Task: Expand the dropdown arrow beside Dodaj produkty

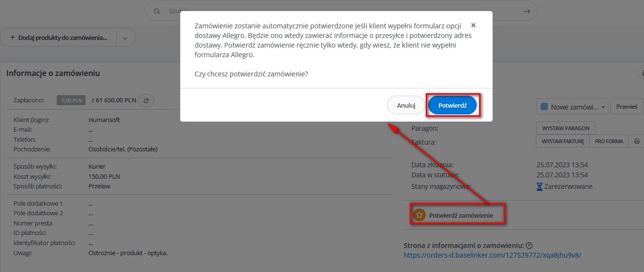Action: tap(125, 37)
